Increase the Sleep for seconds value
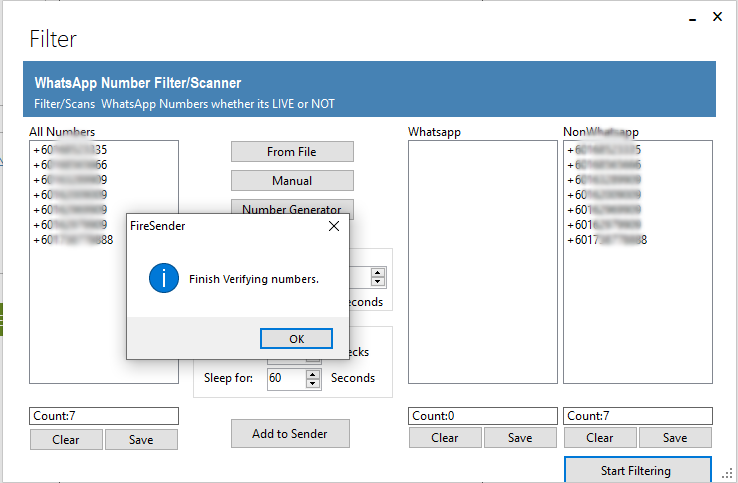The image size is (738, 483). (x=313, y=375)
